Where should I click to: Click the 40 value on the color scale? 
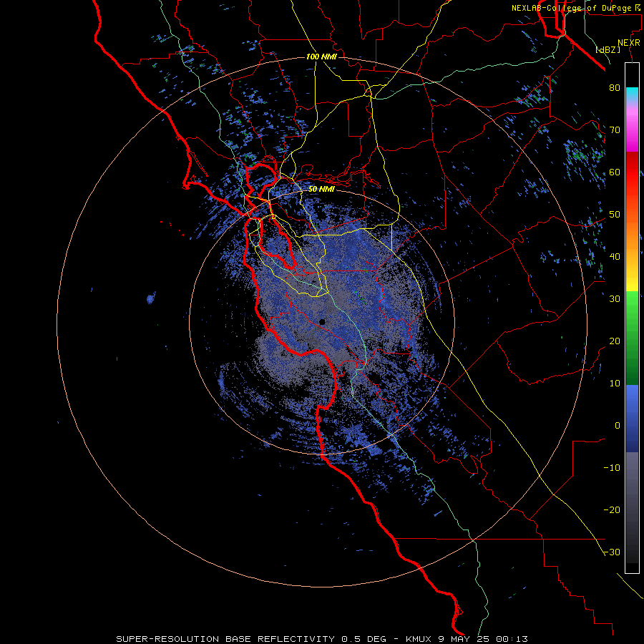(x=615, y=257)
